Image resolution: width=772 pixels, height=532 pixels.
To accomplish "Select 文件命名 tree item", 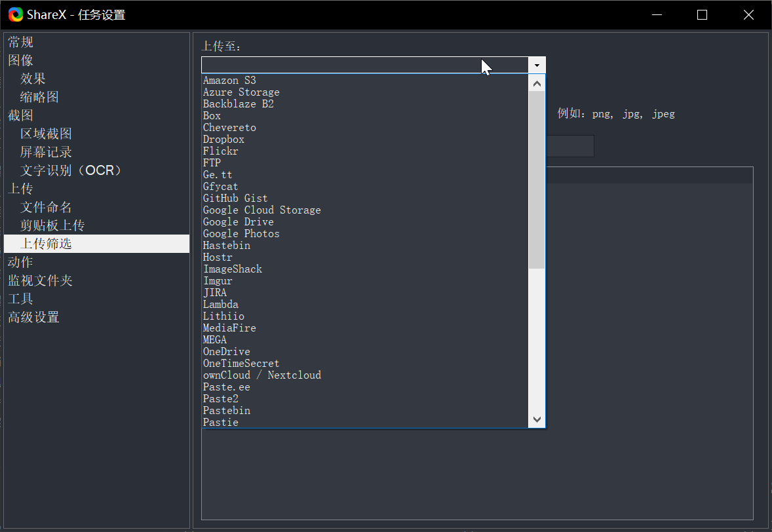I will click(x=46, y=207).
